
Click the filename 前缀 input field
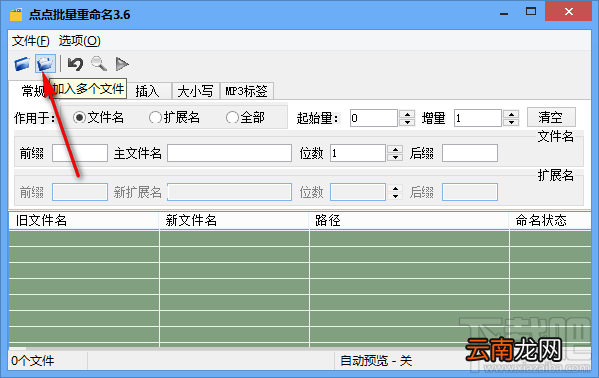[x=80, y=153]
